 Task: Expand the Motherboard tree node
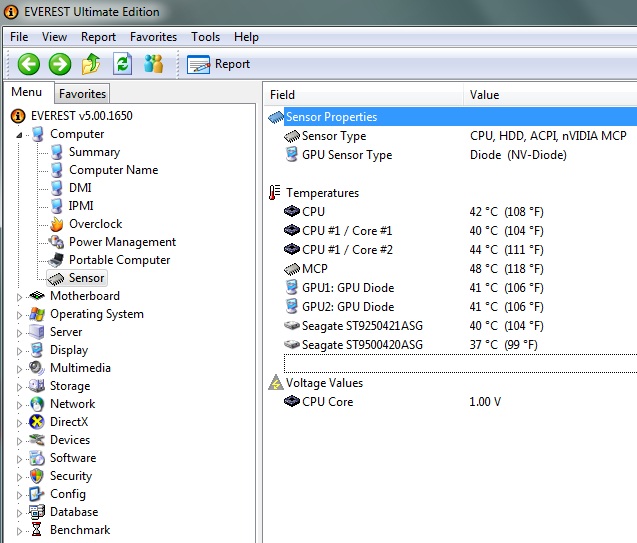(19, 297)
